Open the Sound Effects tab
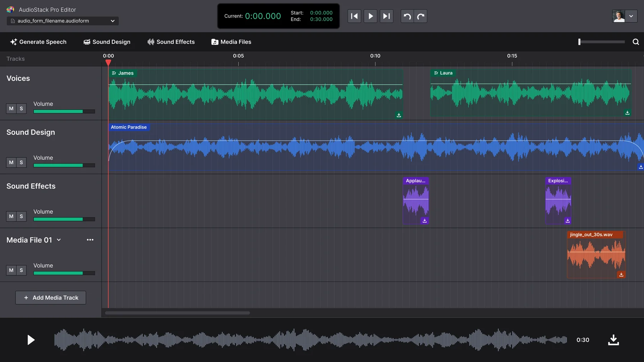Screen dimensions: 644x362 click(x=171, y=42)
